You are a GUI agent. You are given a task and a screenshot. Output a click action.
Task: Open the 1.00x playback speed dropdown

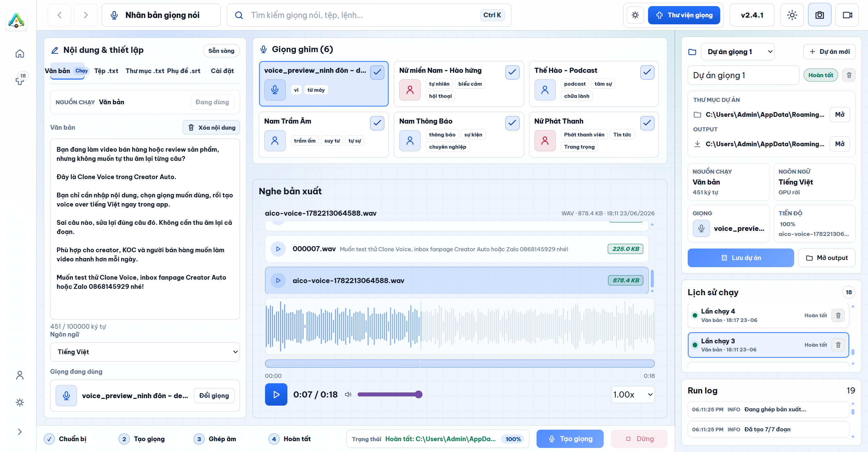coord(632,394)
